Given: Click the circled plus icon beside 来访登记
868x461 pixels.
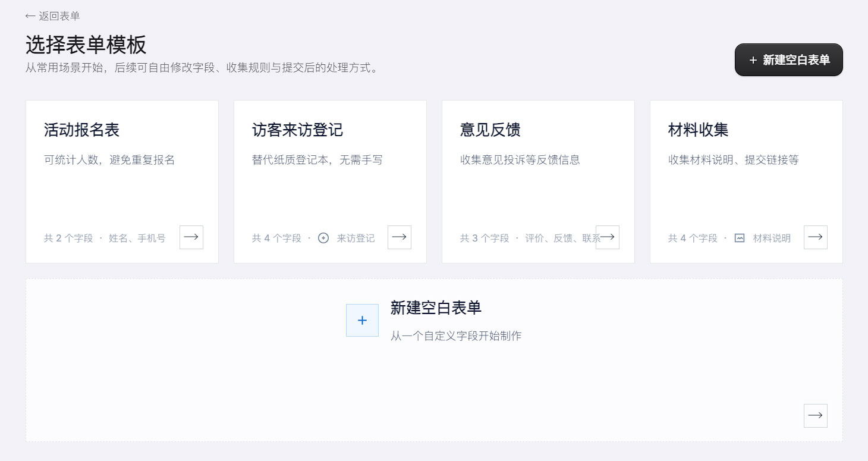Looking at the screenshot, I should [323, 238].
